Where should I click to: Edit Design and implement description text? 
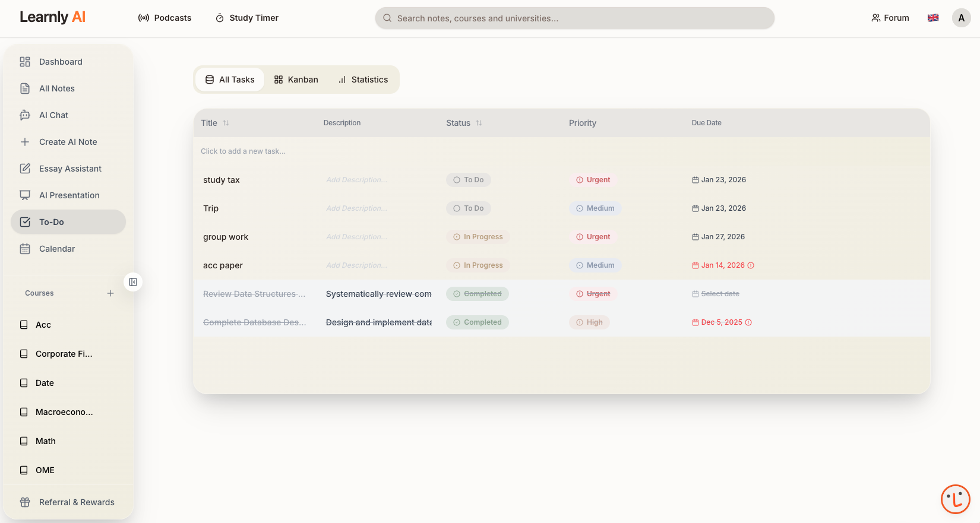coord(379,322)
